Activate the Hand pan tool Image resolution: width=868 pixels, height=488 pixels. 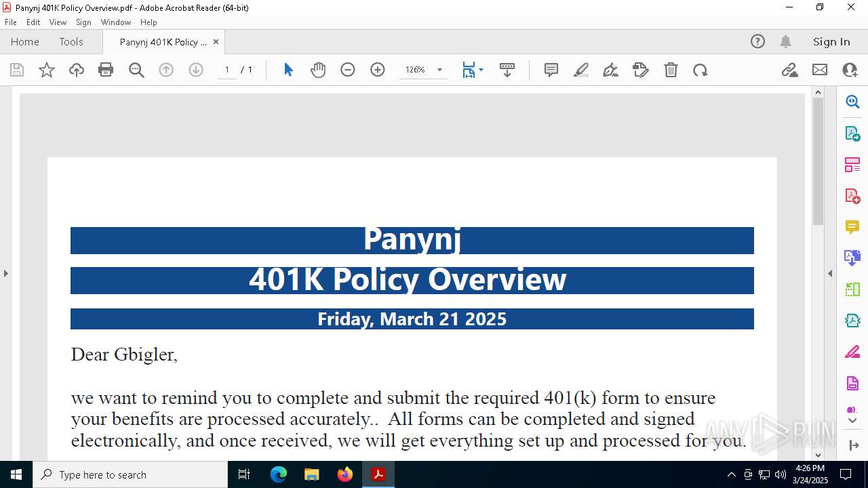coord(318,70)
